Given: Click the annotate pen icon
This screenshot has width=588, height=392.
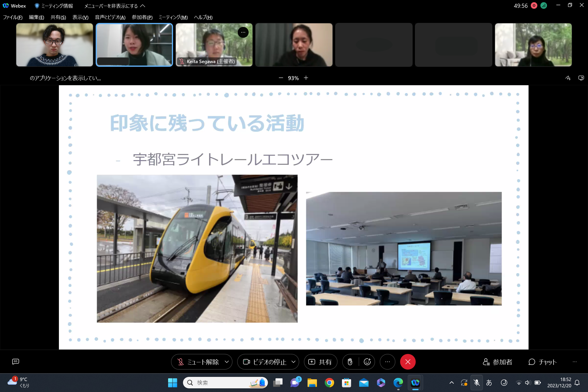Looking at the screenshot, I should tap(568, 78).
